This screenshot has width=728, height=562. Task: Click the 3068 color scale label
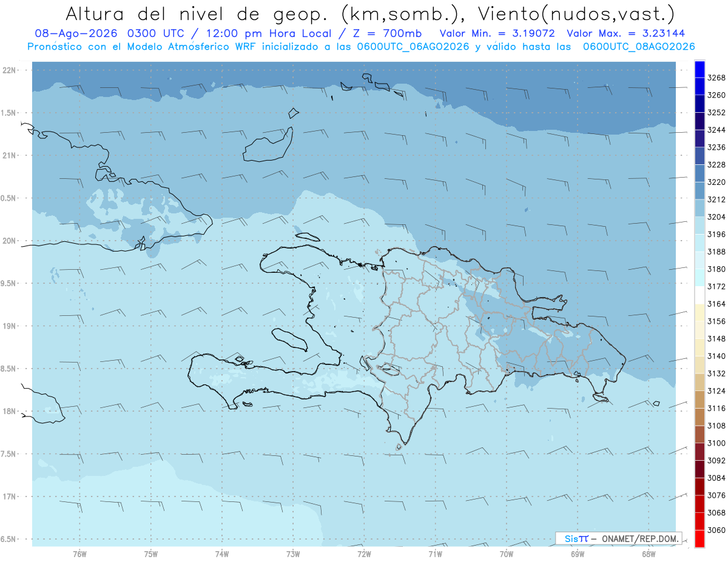(716, 512)
